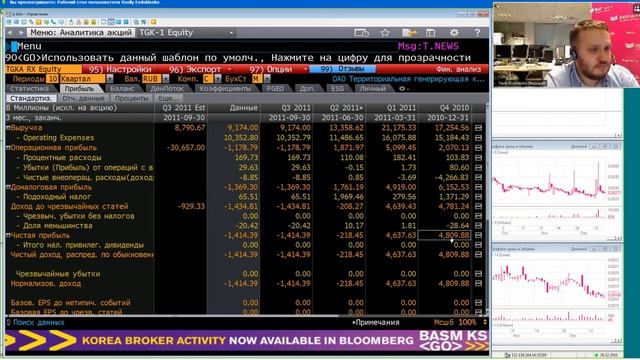Open chart icon for Доля меньшинства row
The width and height of the screenshot is (640, 360).
479,226
